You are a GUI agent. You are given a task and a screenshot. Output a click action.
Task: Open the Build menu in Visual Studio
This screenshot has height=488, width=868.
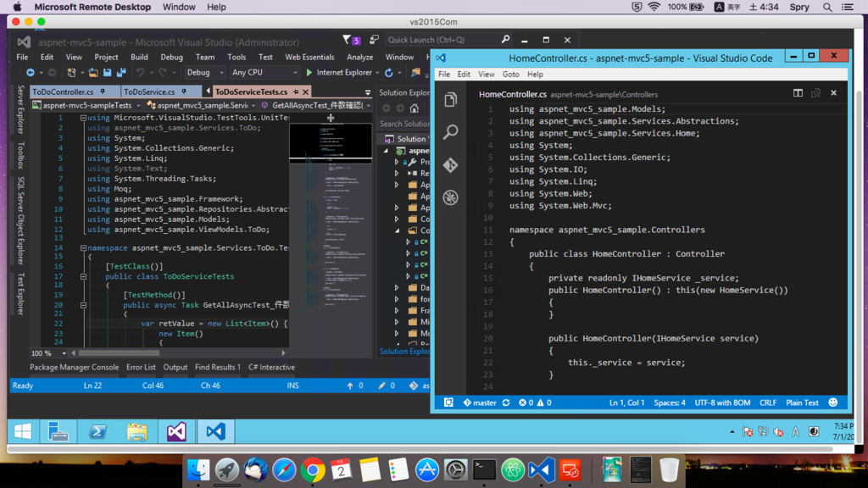tap(139, 57)
